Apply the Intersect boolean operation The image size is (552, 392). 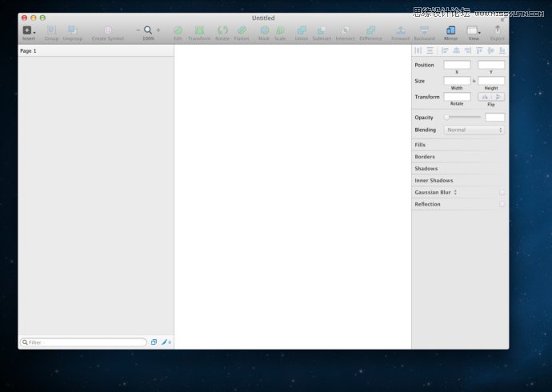346,30
